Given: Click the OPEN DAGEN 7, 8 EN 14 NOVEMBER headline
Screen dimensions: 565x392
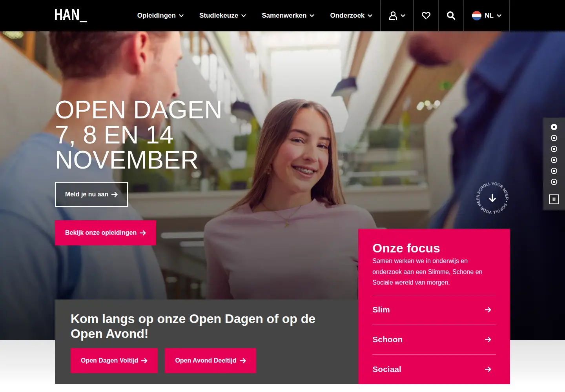Looking at the screenshot, I should [x=139, y=135].
